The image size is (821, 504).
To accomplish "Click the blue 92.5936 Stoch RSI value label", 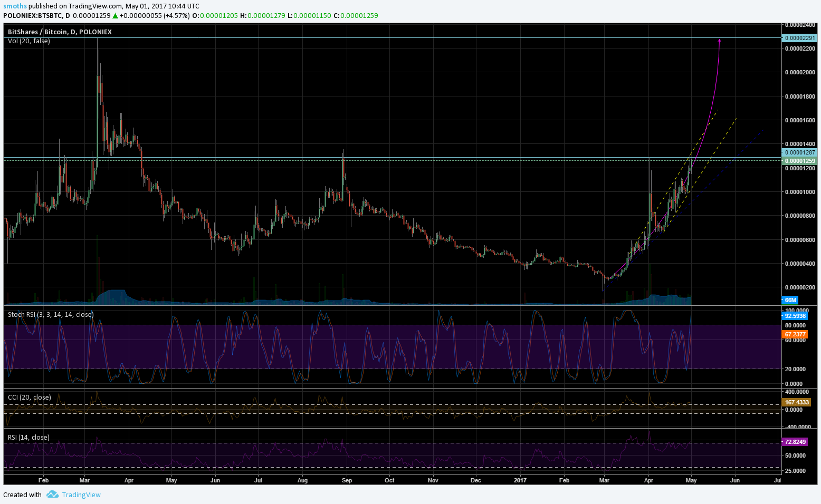I will pos(795,316).
